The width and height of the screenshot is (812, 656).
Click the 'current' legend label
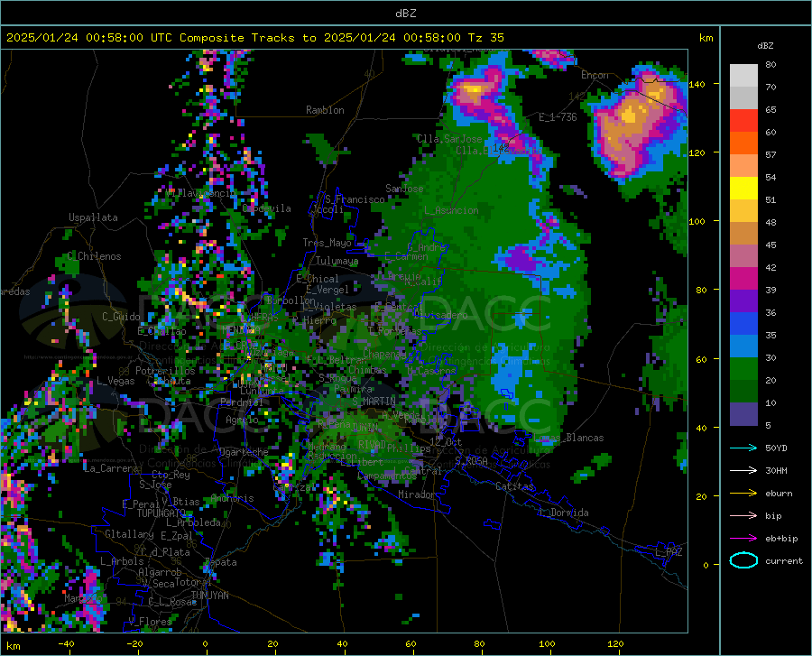coord(784,561)
